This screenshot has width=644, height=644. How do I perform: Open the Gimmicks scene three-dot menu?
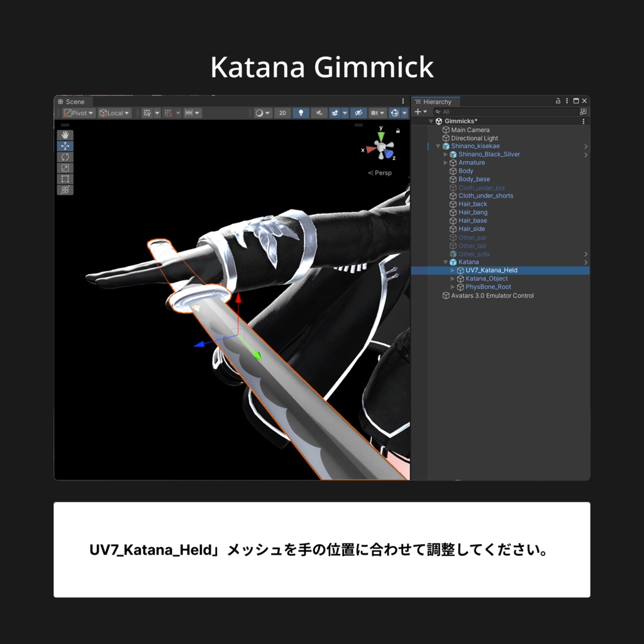click(583, 121)
